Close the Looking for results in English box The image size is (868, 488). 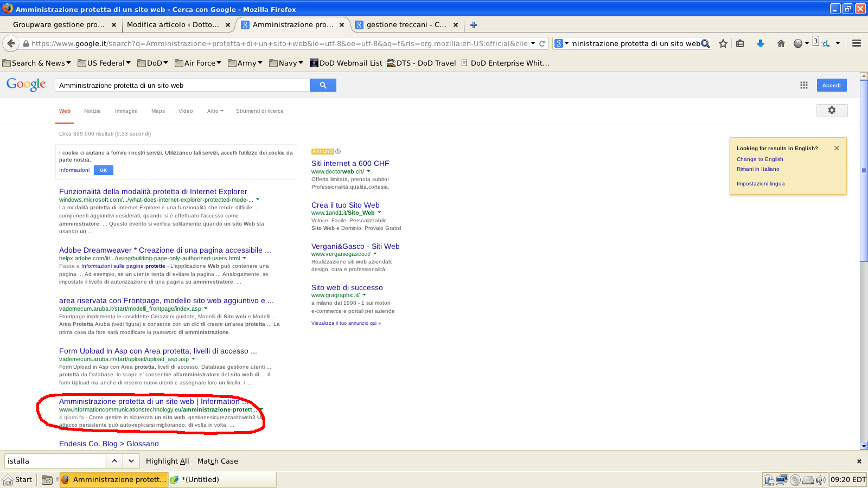(x=837, y=148)
